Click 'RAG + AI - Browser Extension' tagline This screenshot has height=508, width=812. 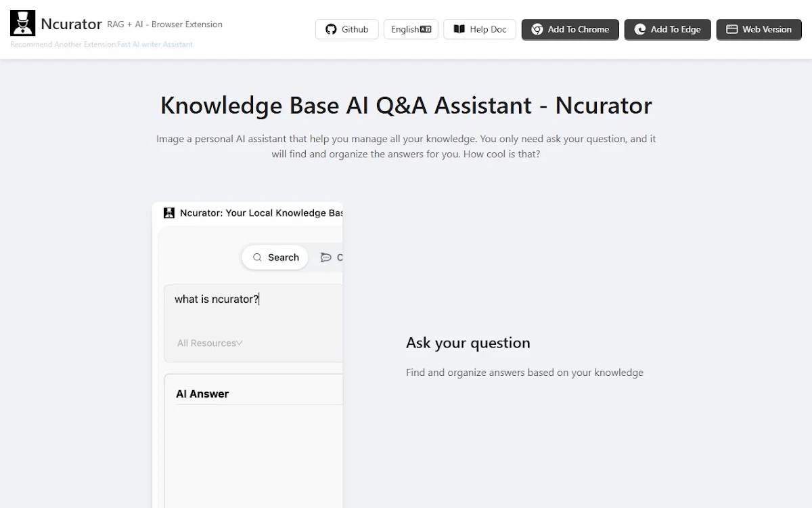click(x=164, y=24)
